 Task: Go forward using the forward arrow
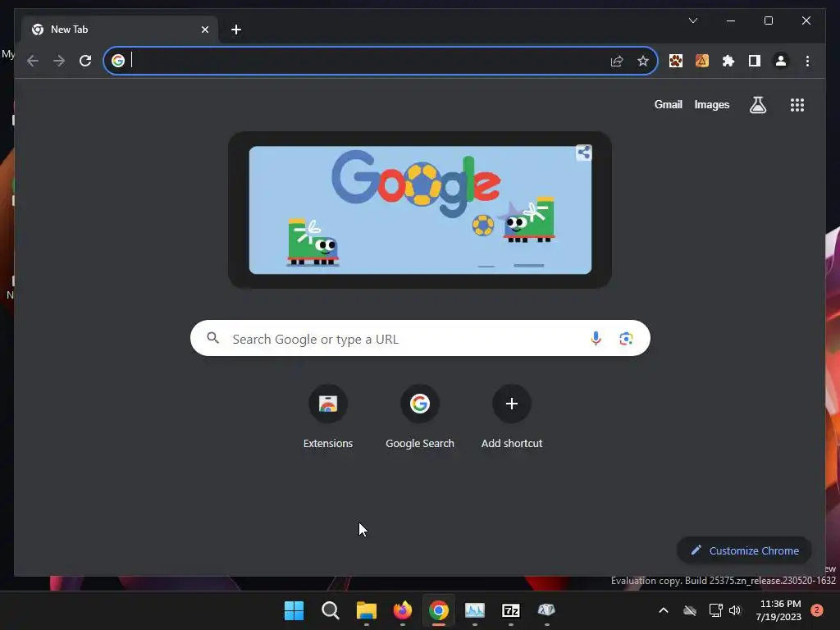point(59,61)
